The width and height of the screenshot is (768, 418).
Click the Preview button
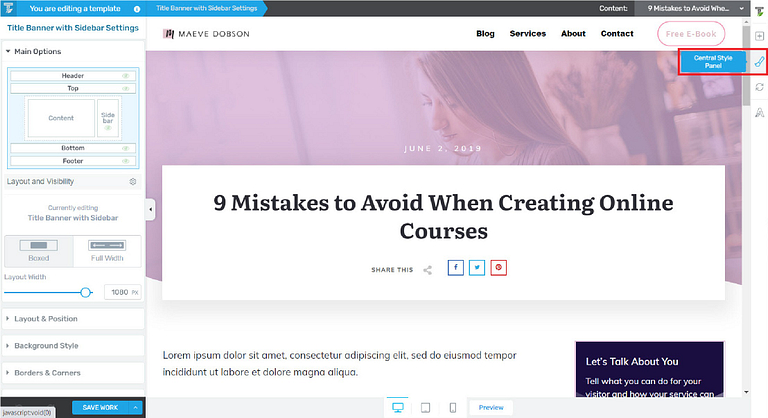[491, 408]
